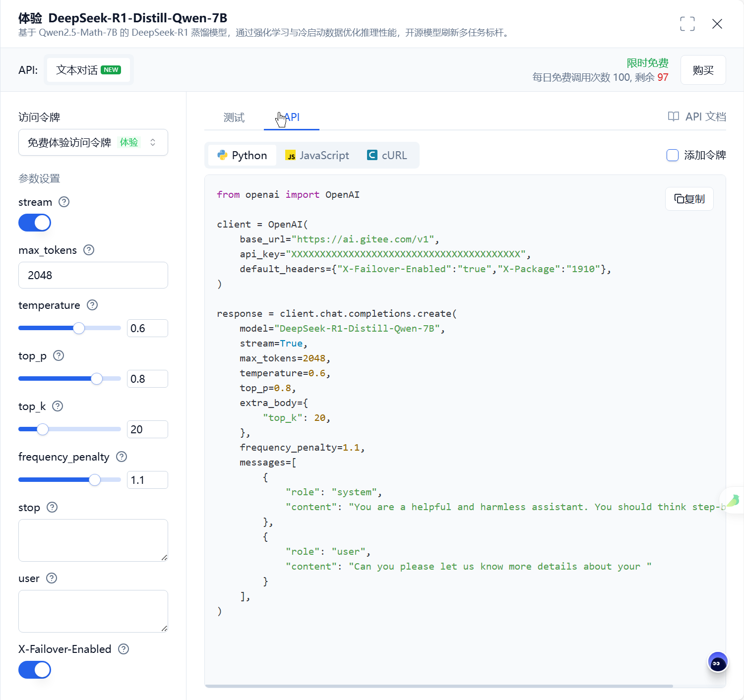Click the top_p value field
744x700 pixels.
point(147,379)
